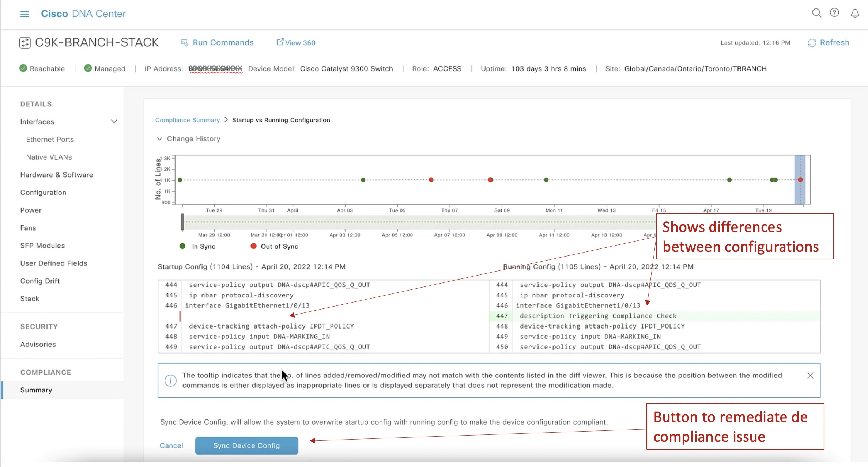
Task: Click the Compliance Summary breadcrumb link
Action: click(187, 120)
